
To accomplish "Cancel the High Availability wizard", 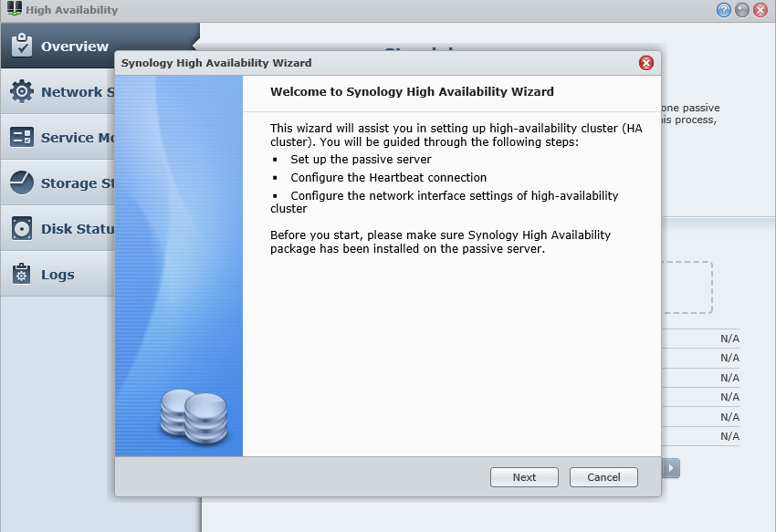I will coord(603,477).
